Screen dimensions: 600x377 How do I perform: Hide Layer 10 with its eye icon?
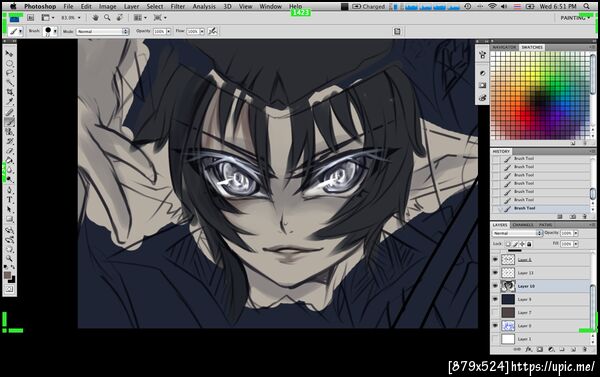point(496,286)
